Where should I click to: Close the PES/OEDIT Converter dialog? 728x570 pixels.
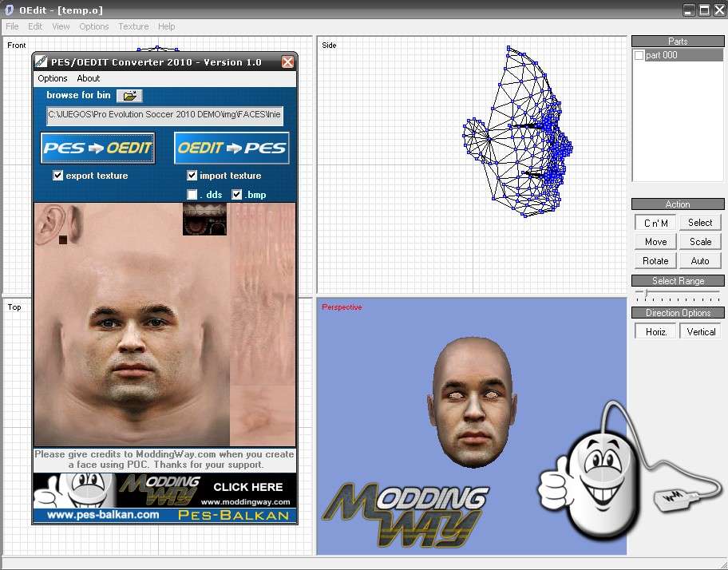click(287, 61)
